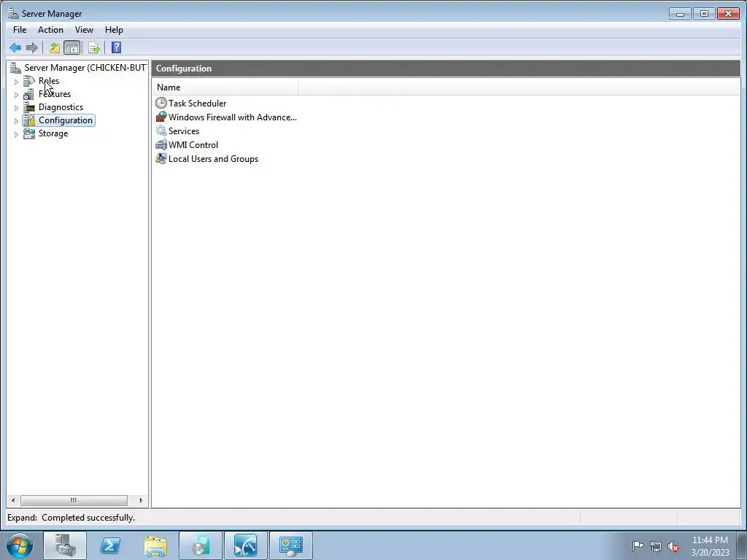The width and height of the screenshot is (747, 560).
Task: Click the Windows Firewall brick wall icon
Action: click(161, 117)
